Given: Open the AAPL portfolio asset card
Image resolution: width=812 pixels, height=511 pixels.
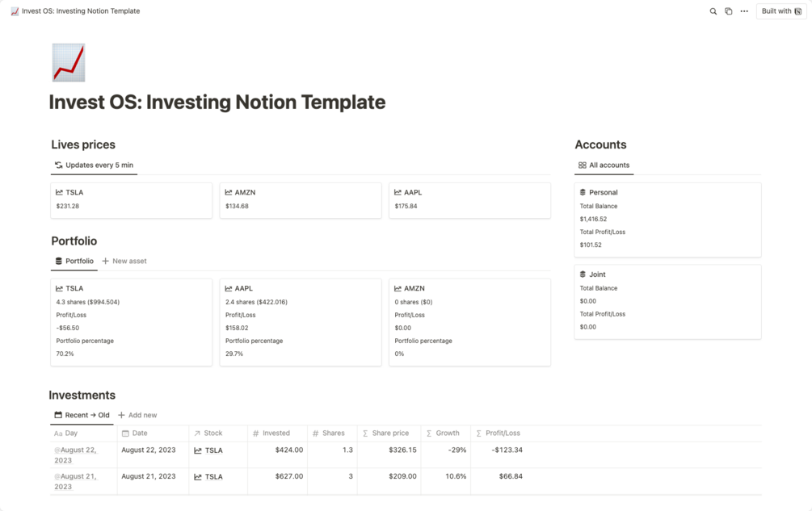Looking at the screenshot, I should click(x=300, y=321).
